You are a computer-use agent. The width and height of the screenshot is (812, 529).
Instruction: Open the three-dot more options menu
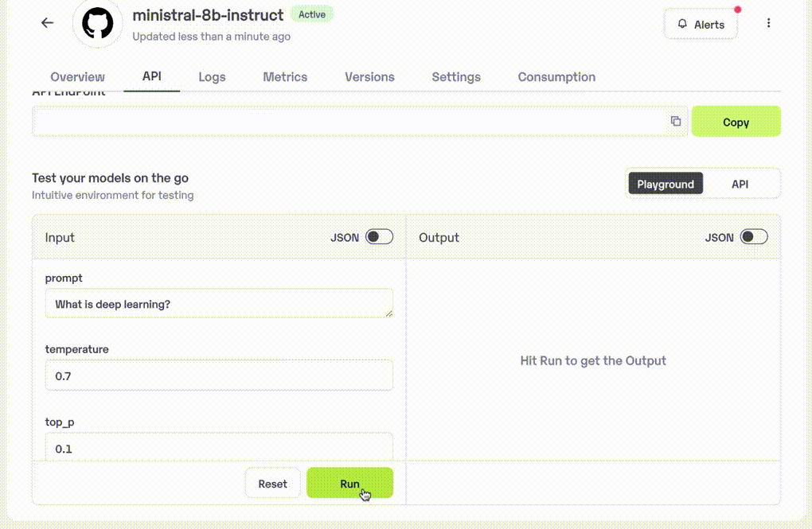pyautogui.click(x=768, y=23)
